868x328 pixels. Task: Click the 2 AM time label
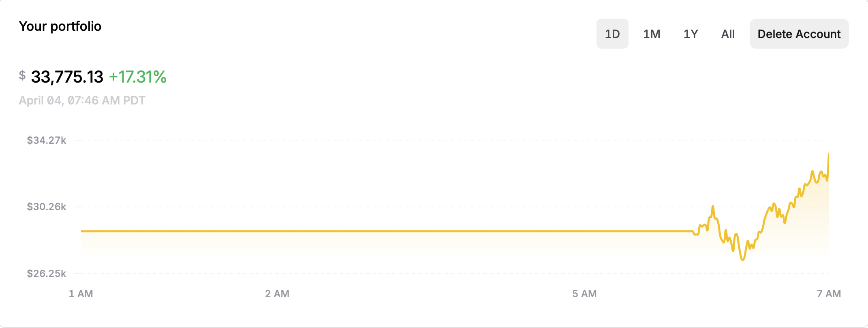[277, 294]
